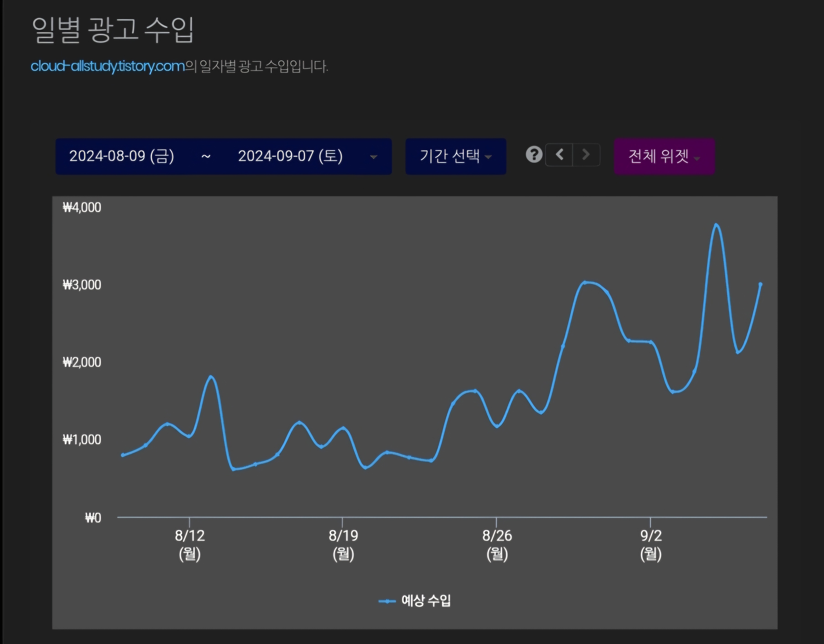Click the blue legend line marker icon
The width and height of the screenshot is (824, 644).
tap(387, 601)
